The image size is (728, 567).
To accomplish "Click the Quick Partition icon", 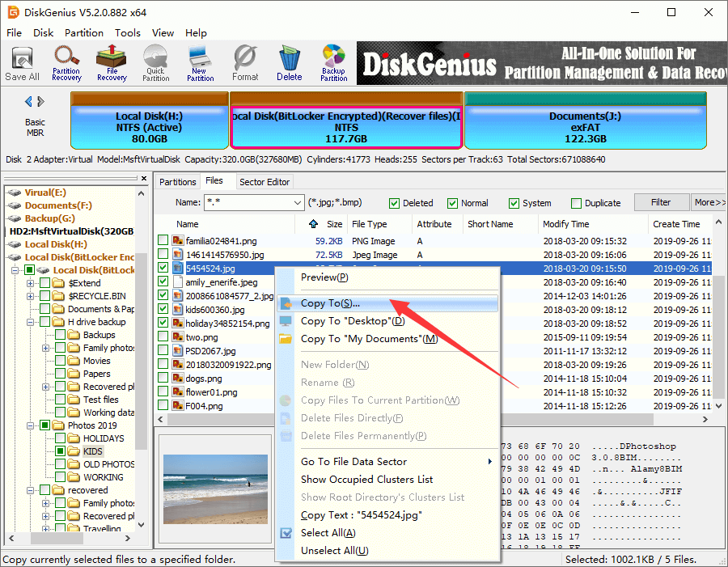I will click(155, 63).
